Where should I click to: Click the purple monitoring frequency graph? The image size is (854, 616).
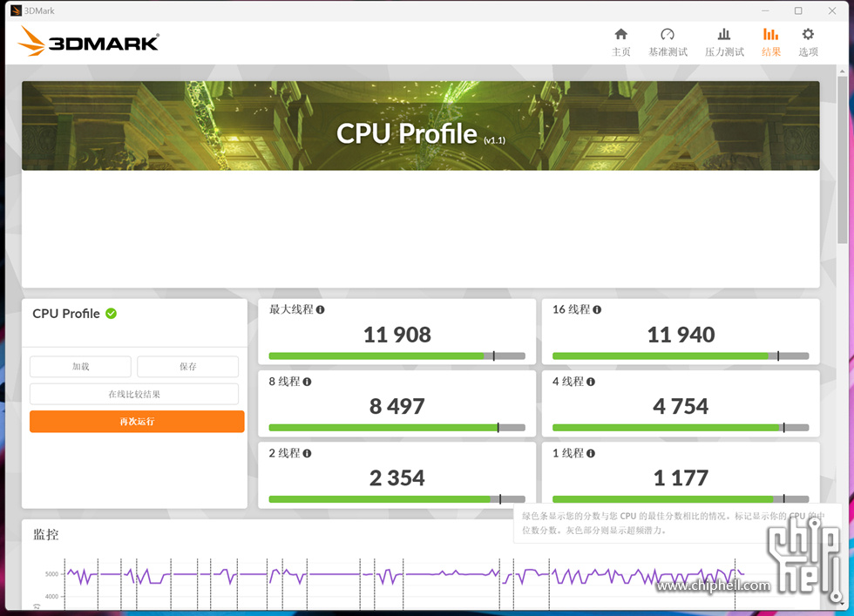[404, 576]
